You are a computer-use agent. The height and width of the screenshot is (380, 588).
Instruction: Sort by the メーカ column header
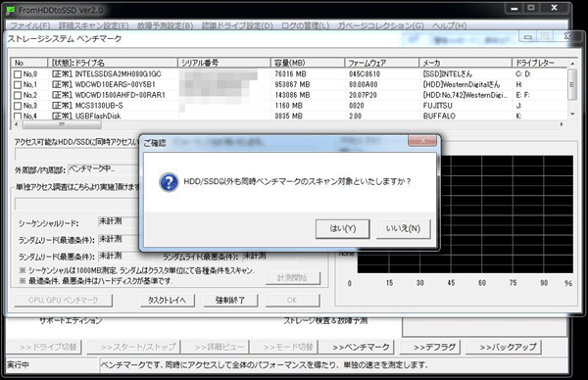pyautogui.click(x=465, y=63)
